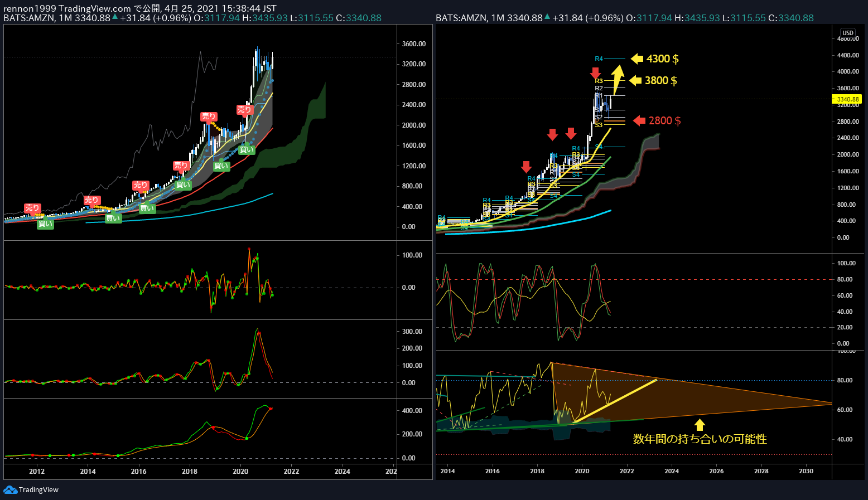Open the USD currency selector on right chart
Image resolution: width=868 pixels, height=500 pixels.
847,33
